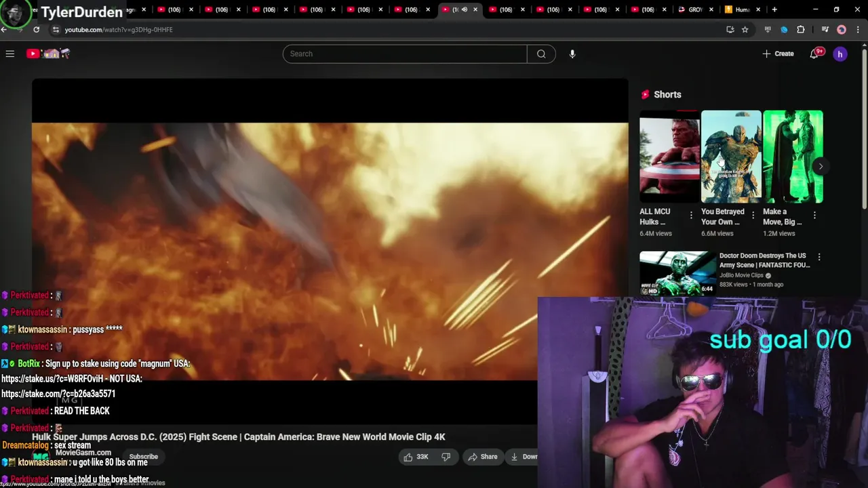
Task: Click the Shorts section heading
Action: tap(667, 94)
